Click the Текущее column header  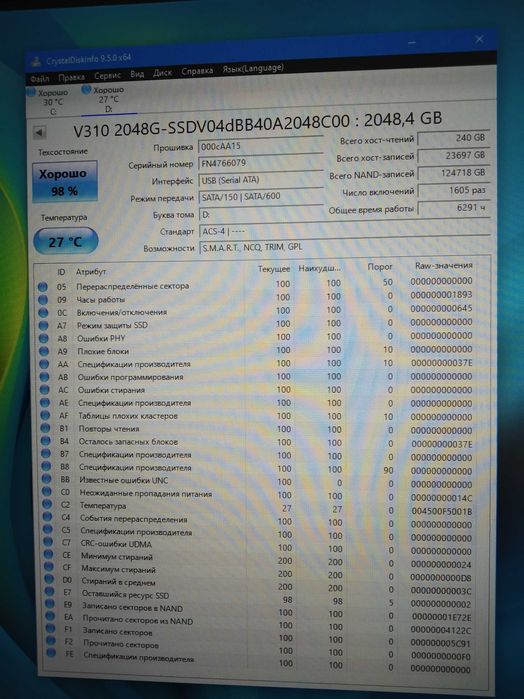point(274,269)
